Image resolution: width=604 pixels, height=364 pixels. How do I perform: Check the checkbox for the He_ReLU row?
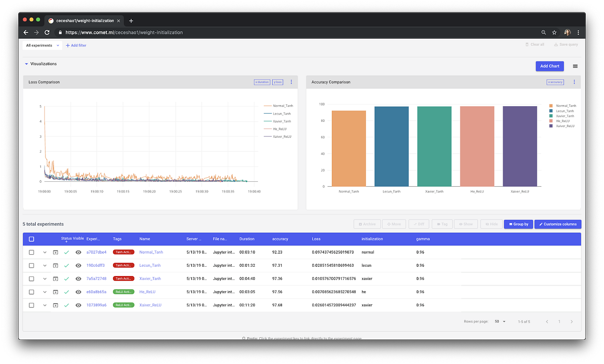31,292
